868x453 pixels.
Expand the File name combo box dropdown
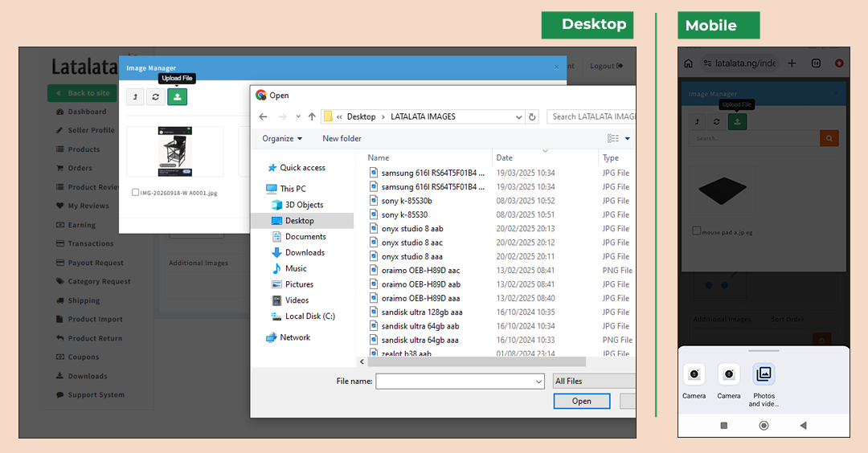[538, 381]
